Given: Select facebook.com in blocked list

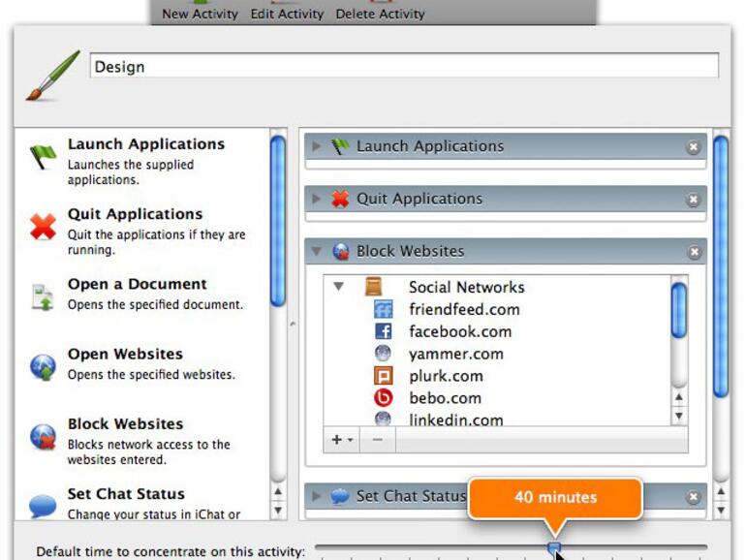Looking at the screenshot, I should tap(497, 331).
